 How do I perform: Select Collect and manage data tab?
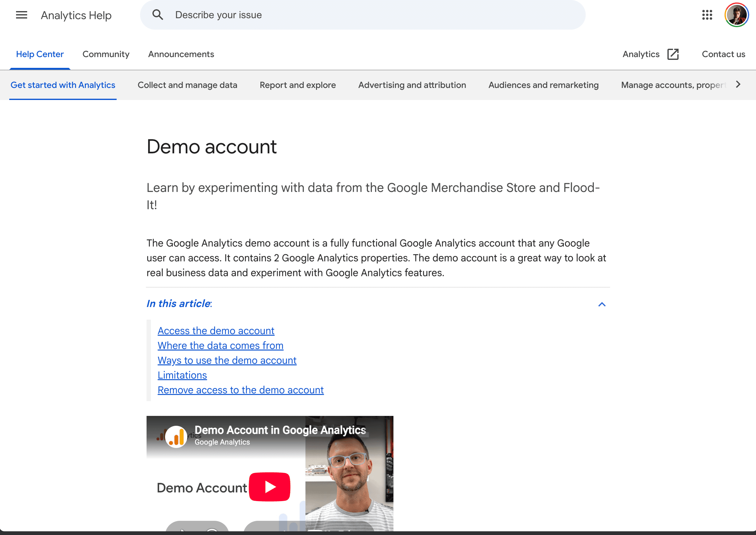coord(188,85)
